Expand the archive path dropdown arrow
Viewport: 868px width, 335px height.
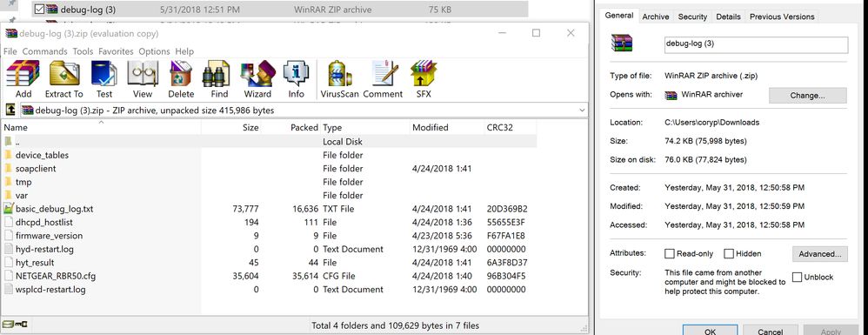tap(581, 110)
